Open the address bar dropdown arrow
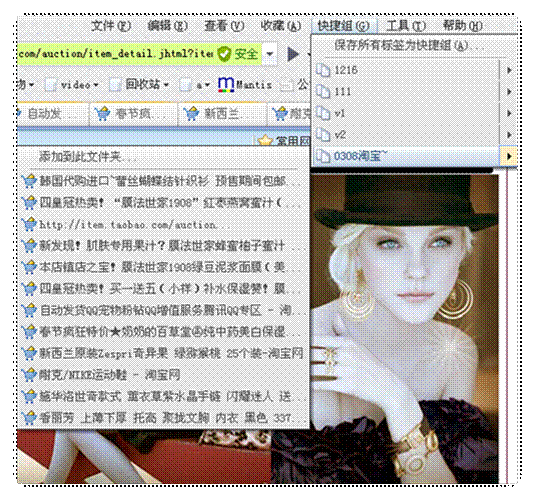The image size is (534, 499). (270, 54)
